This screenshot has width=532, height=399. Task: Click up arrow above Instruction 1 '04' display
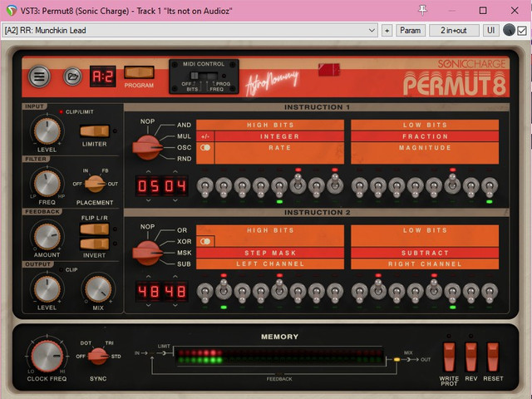[175, 172]
